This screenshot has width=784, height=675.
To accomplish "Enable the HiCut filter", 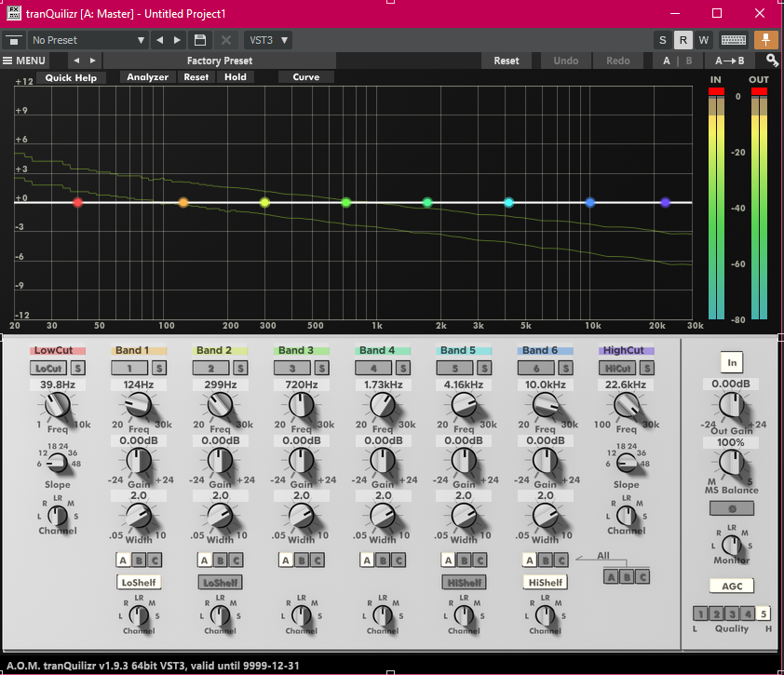I will pos(617,369).
